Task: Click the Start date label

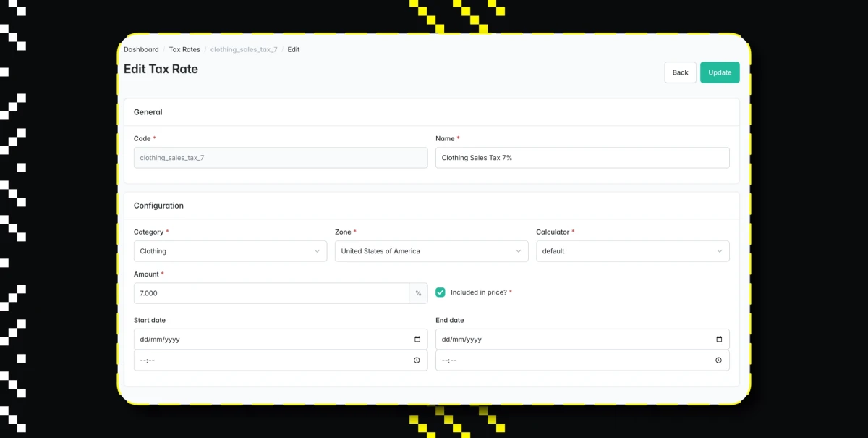Action: (x=150, y=320)
